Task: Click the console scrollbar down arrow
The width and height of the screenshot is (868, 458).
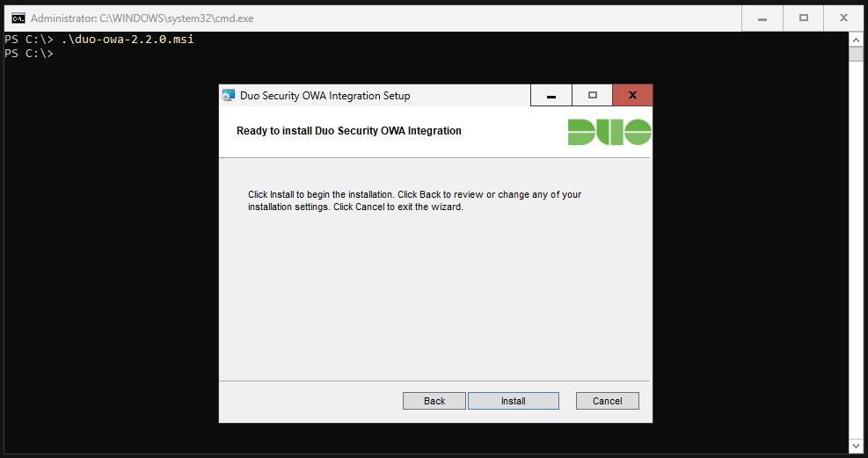Action: [x=856, y=446]
